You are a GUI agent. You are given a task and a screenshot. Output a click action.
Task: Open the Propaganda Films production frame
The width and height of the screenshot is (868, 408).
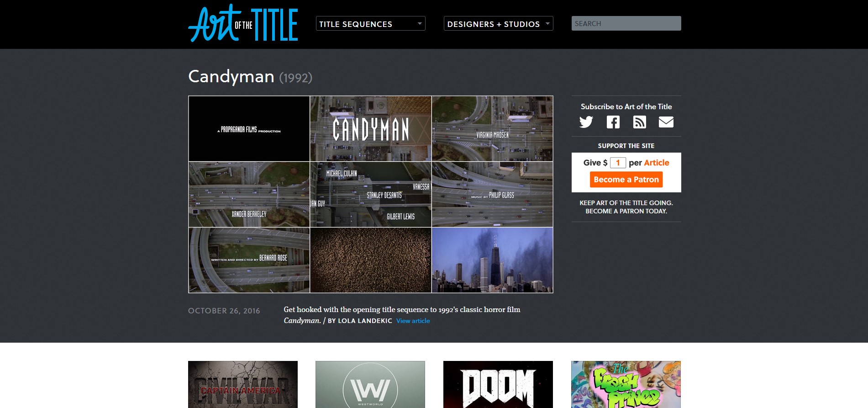[249, 128]
